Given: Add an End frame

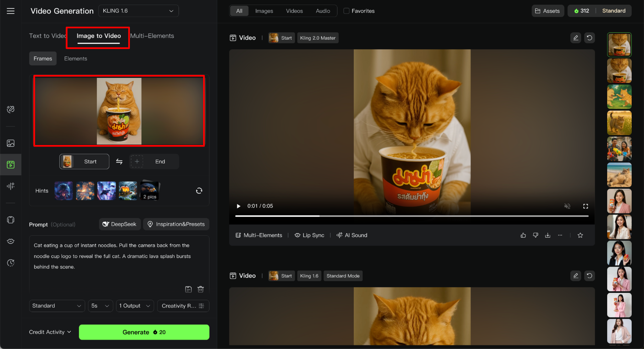Looking at the screenshot, I should 154,162.
